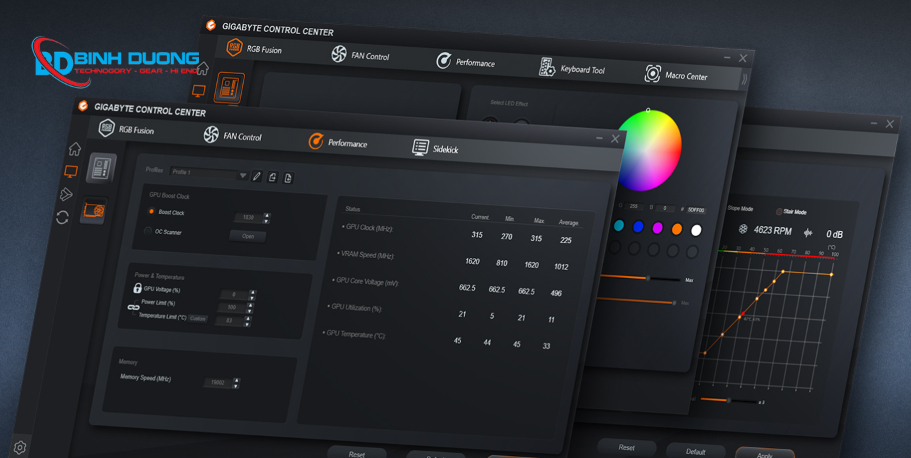Click the chain link icon by Power Limit
Viewport: 911px width, 458px height.
point(133,308)
